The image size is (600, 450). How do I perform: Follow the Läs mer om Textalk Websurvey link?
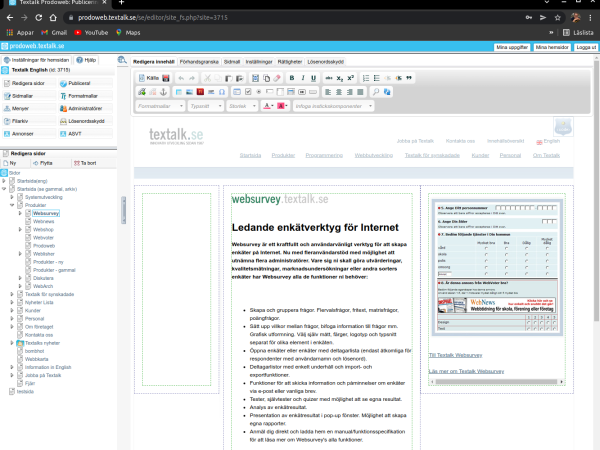pyautogui.click(x=466, y=371)
